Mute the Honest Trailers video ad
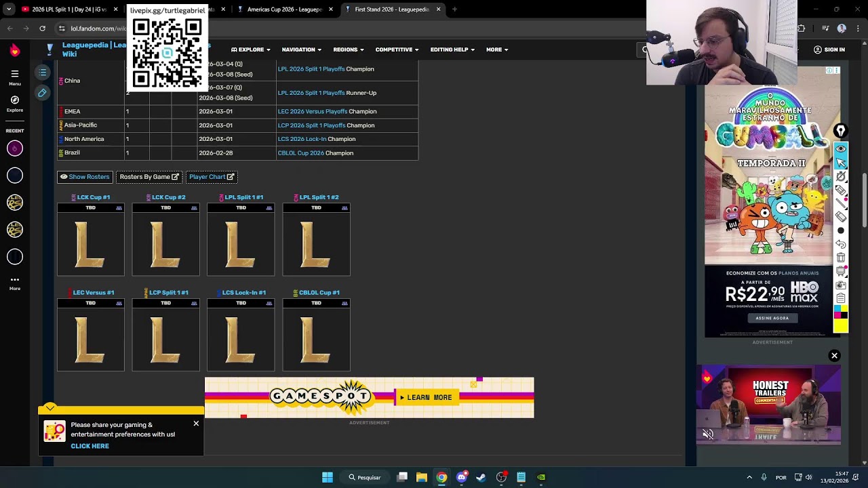868x488 pixels. [708, 434]
